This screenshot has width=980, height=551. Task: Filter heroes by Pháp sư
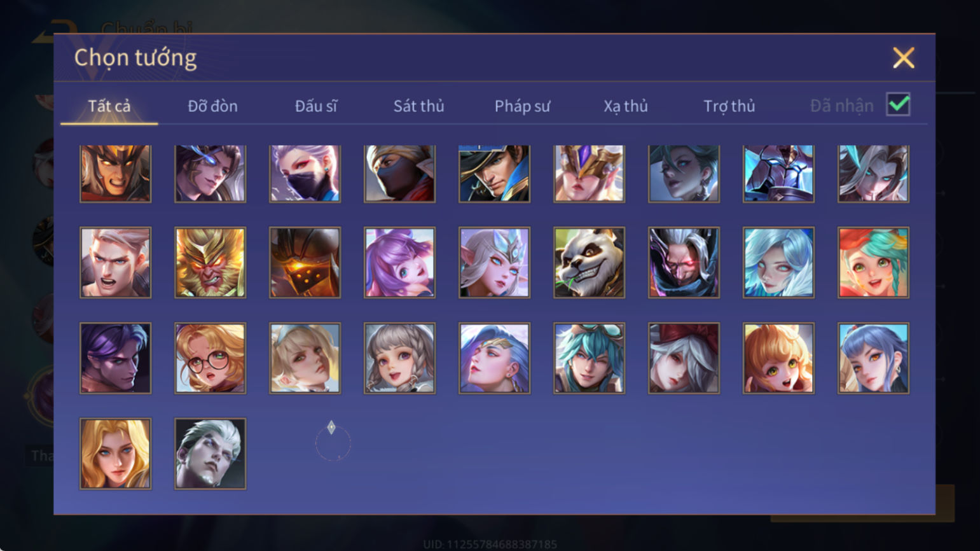[x=522, y=106]
